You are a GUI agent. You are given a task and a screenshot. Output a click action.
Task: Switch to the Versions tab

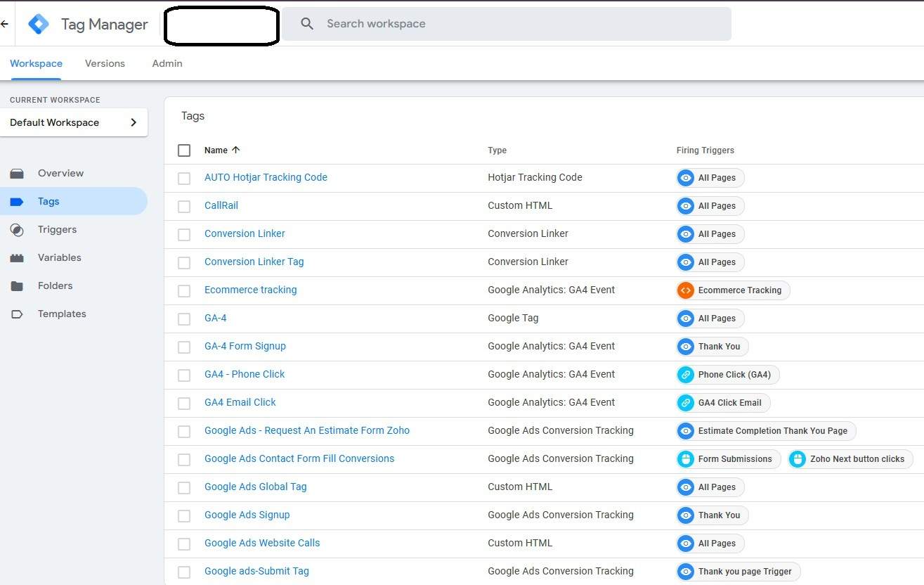(x=105, y=63)
